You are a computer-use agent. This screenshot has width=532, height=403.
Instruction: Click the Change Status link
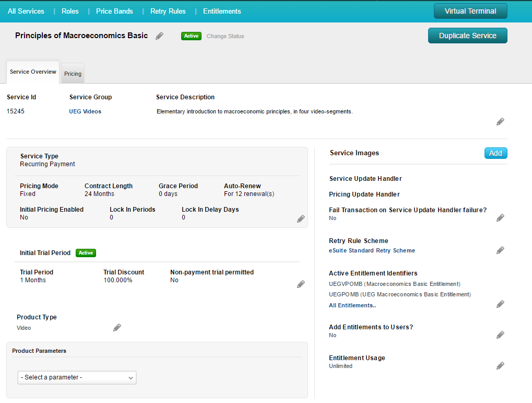[x=225, y=37]
